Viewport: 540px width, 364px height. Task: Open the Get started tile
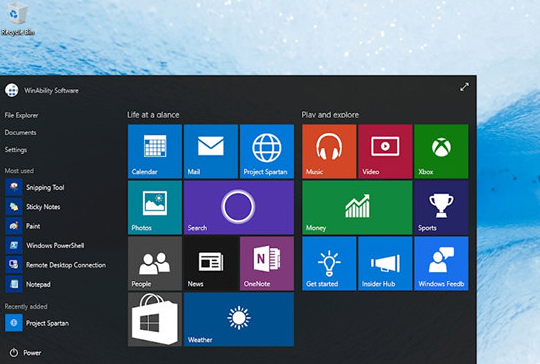point(329,263)
